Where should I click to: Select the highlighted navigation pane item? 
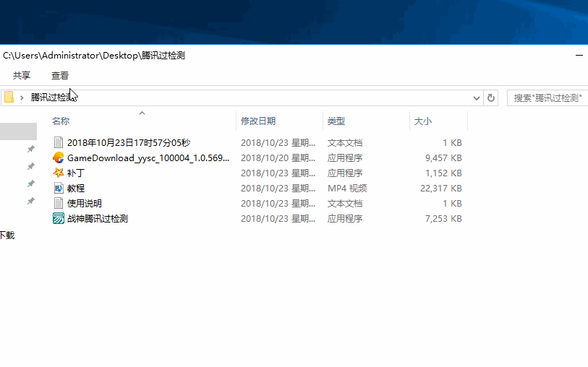[18, 131]
